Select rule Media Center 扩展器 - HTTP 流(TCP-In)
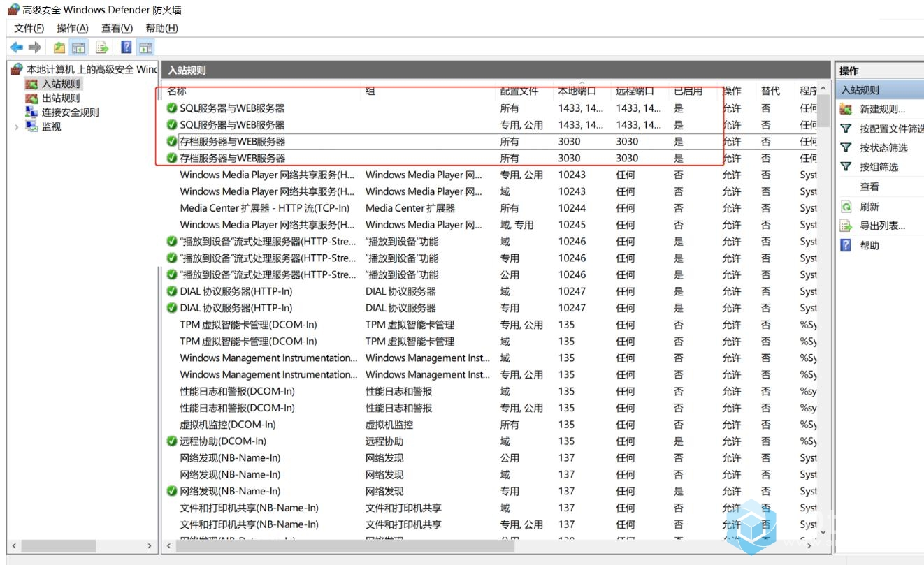 [x=265, y=208]
